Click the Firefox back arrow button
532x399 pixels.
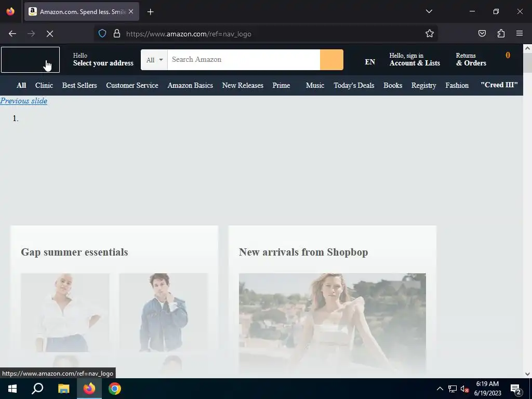(12, 34)
